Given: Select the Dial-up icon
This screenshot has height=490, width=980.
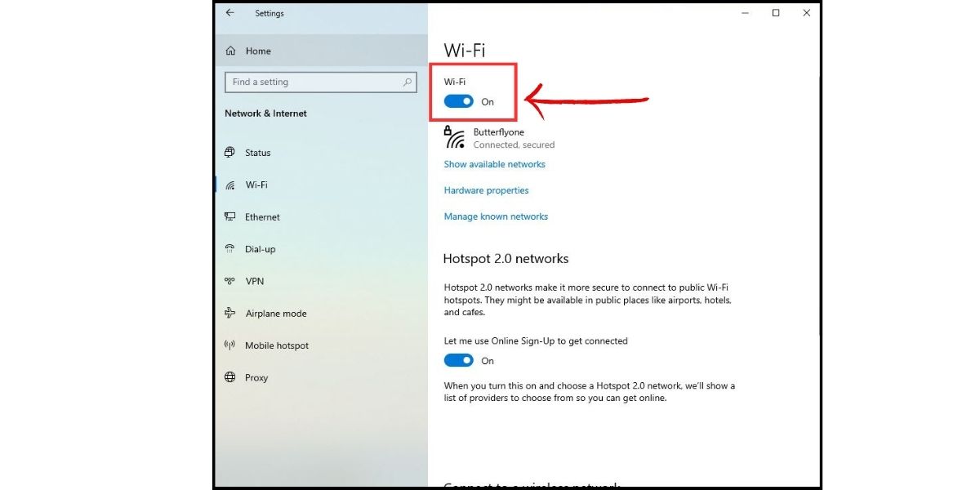Looking at the screenshot, I should tap(229, 249).
